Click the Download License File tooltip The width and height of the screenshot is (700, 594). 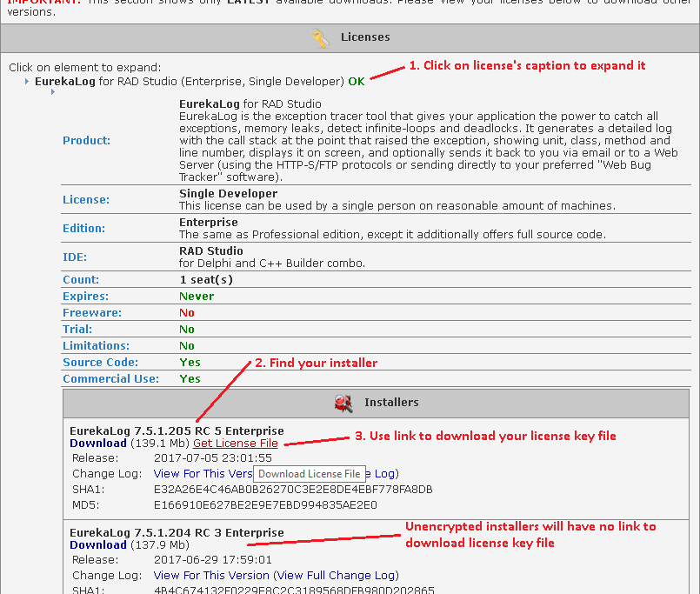310,474
